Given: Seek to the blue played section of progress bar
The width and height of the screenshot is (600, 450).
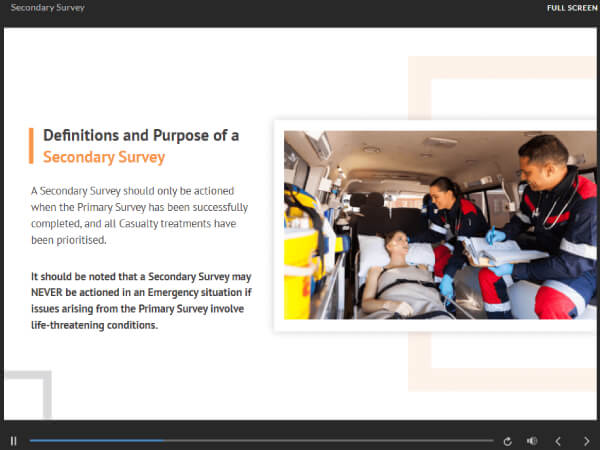Looking at the screenshot, I should coord(96,441).
